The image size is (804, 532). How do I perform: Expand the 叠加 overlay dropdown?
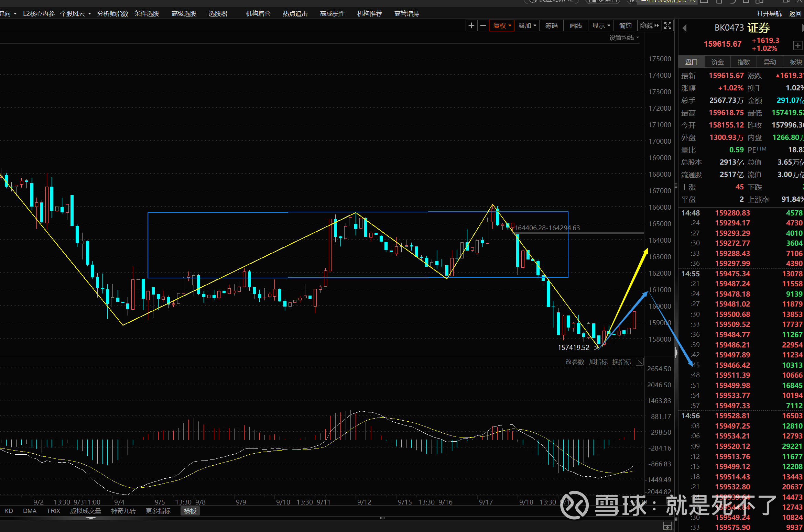click(527, 26)
